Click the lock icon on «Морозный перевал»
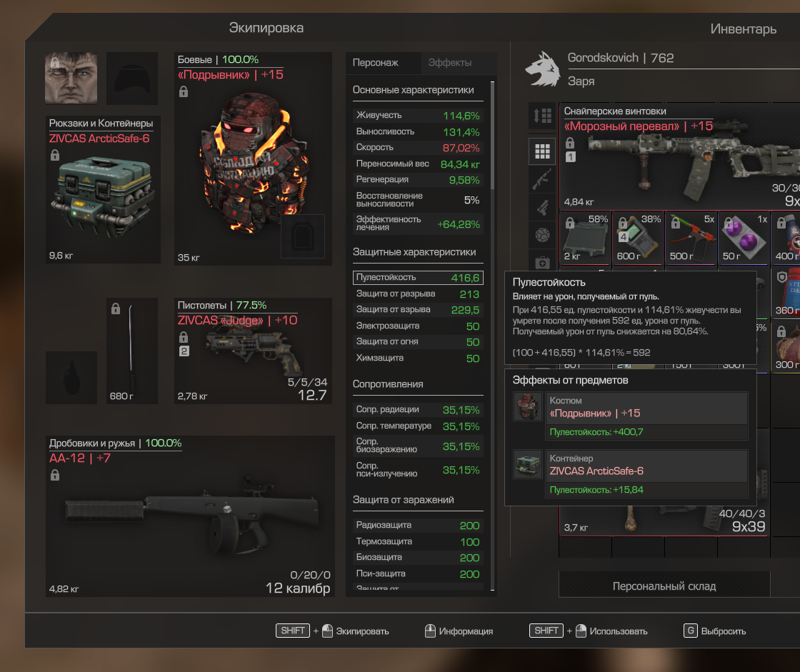The width and height of the screenshot is (800, 672). (571, 143)
